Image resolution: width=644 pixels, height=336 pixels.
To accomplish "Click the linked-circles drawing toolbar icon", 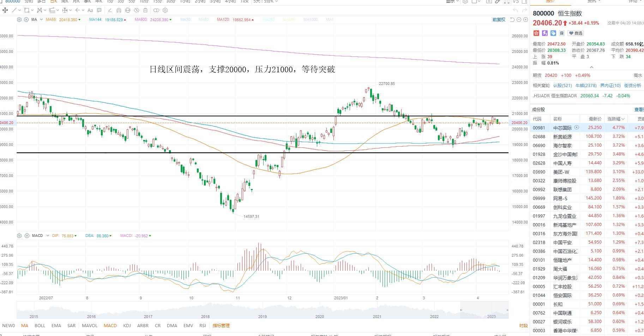I will point(156,10).
